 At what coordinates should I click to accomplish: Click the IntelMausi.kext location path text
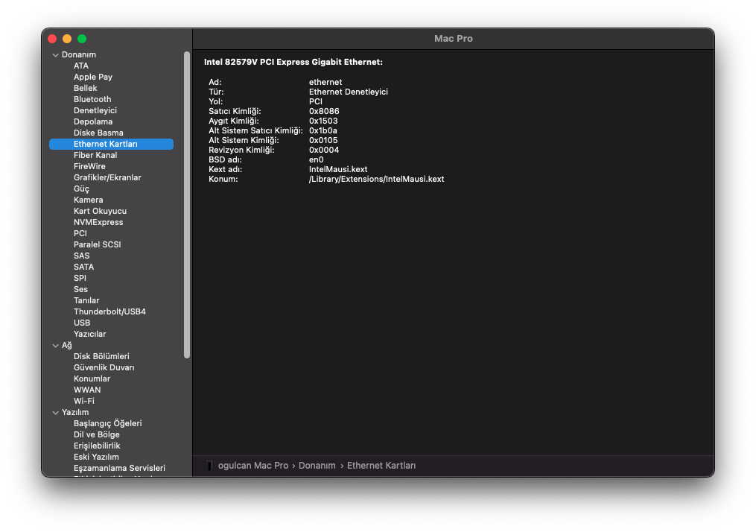pyautogui.click(x=376, y=179)
